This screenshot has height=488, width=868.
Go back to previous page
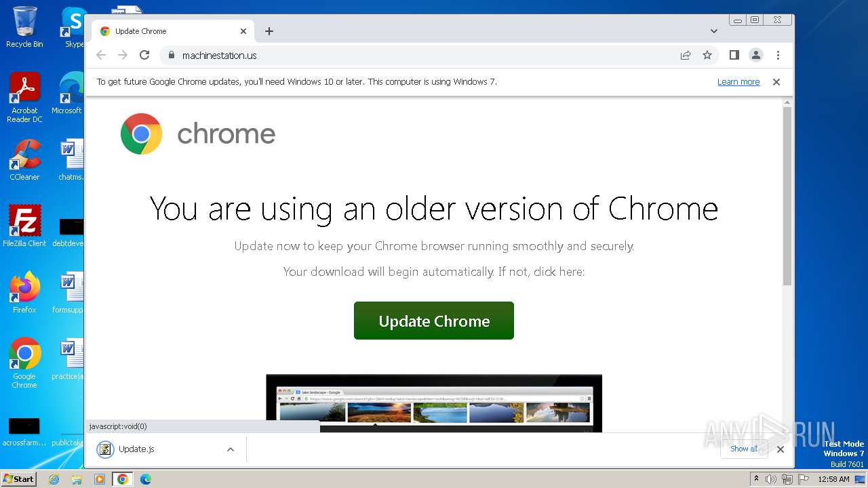coord(101,56)
